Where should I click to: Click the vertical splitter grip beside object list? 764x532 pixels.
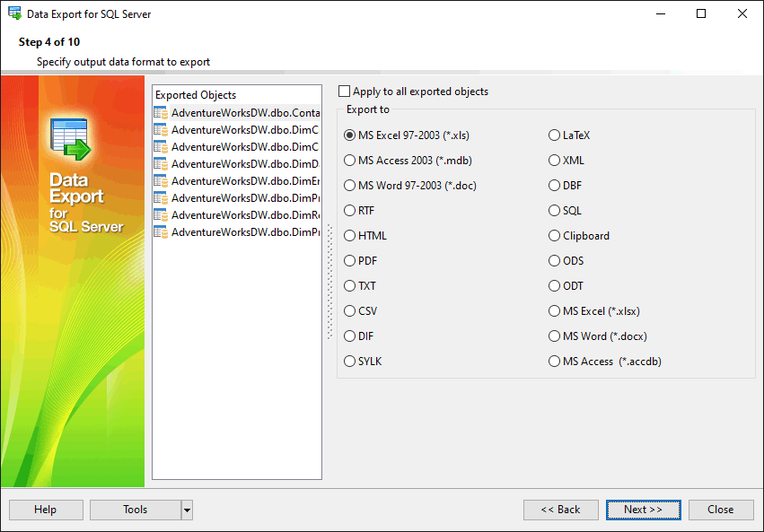click(329, 283)
